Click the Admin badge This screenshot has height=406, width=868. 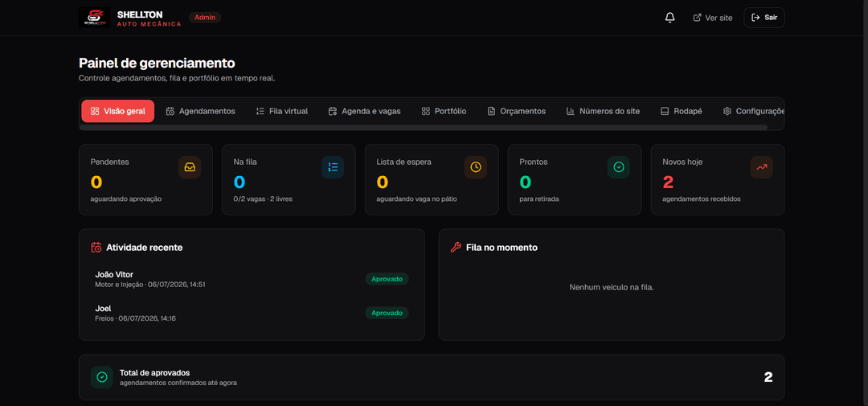tap(205, 17)
